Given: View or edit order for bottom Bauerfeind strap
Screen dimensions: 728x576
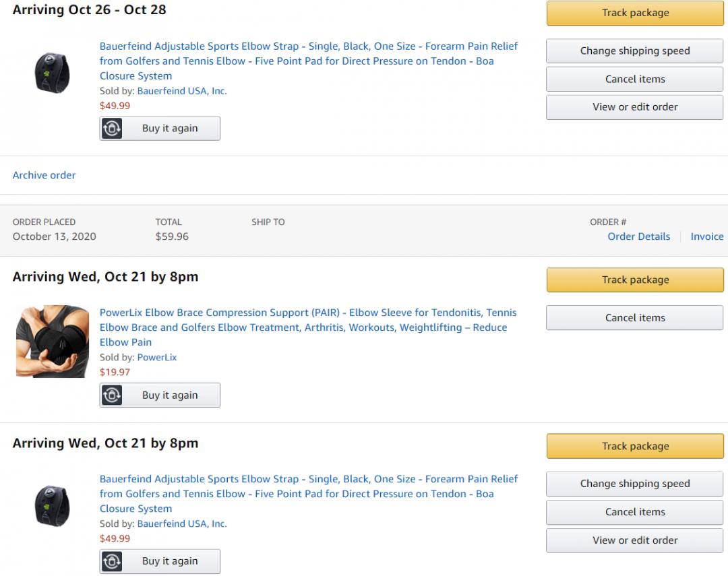Looking at the screenshot, I should tap(634, 540).
